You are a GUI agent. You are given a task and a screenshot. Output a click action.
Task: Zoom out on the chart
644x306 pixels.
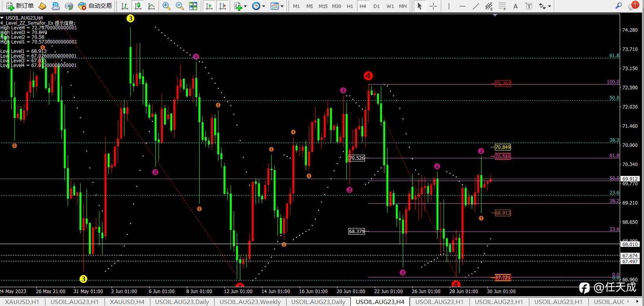pyautogui.click(x=180, y=6)
